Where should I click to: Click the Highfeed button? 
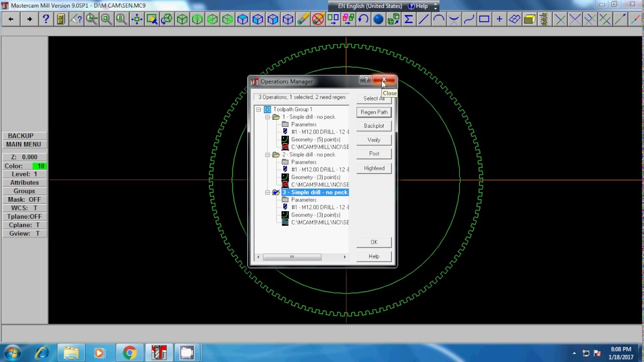[374, 168]
